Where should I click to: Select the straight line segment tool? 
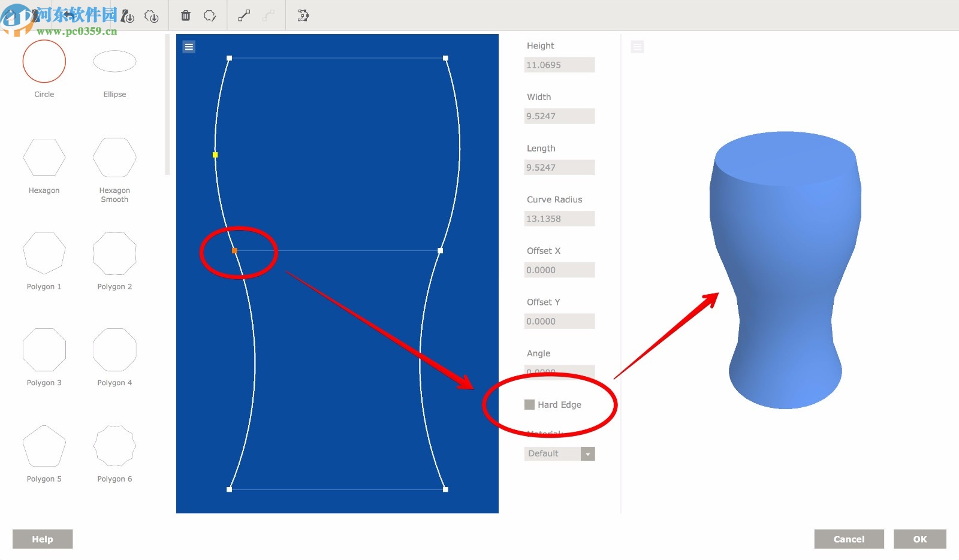click(244, 16)
